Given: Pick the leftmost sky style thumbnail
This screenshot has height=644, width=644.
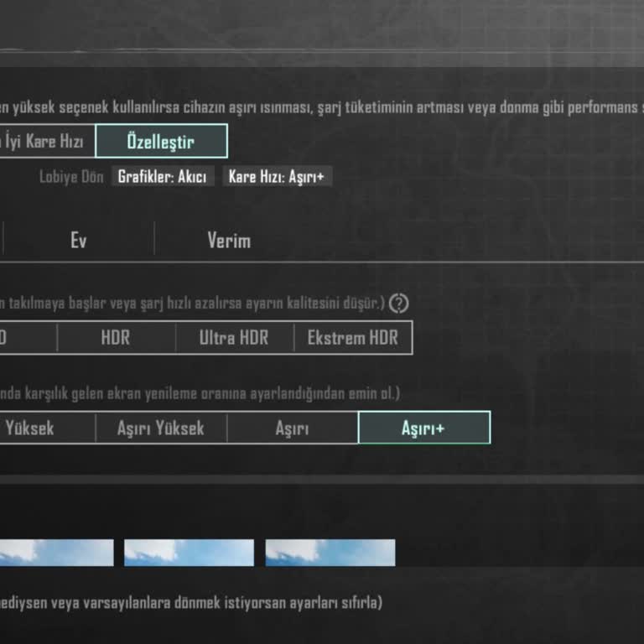Looking at the screenshot, I should (55, 553).
